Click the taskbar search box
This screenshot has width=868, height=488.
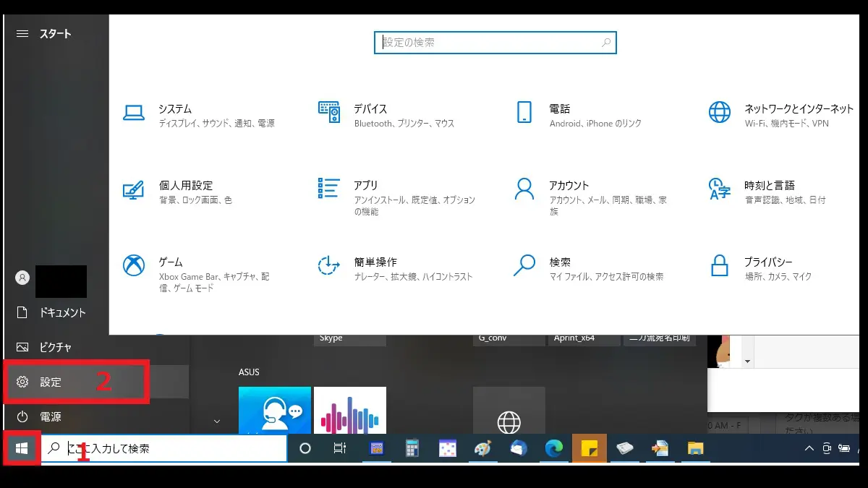pyautogui.click(x=164, y=449)
